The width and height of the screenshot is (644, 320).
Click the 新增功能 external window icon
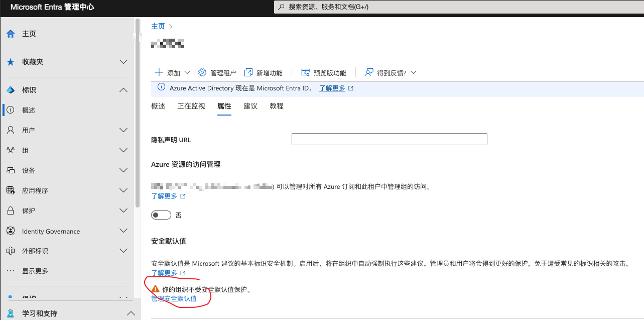click(248, 72)
